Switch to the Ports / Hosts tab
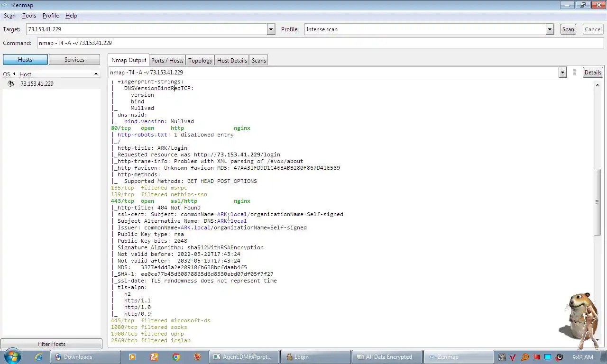Image resolution: width=607 pixels, height=364 pixels. (x=167, y=60)
